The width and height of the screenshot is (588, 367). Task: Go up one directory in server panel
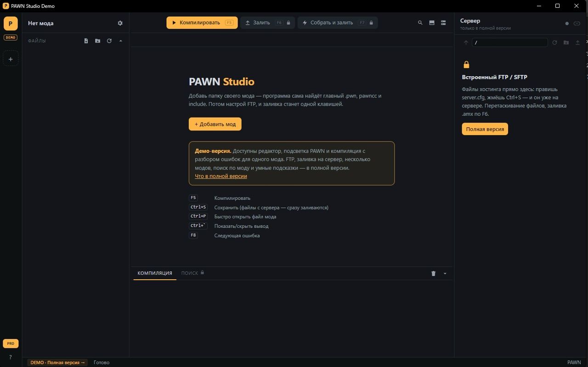pos(466,42)
